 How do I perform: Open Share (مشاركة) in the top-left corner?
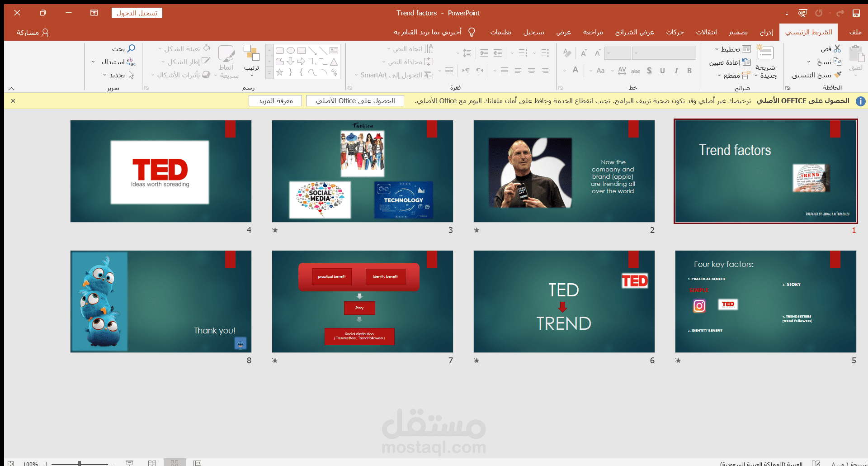tap(33, 32)
